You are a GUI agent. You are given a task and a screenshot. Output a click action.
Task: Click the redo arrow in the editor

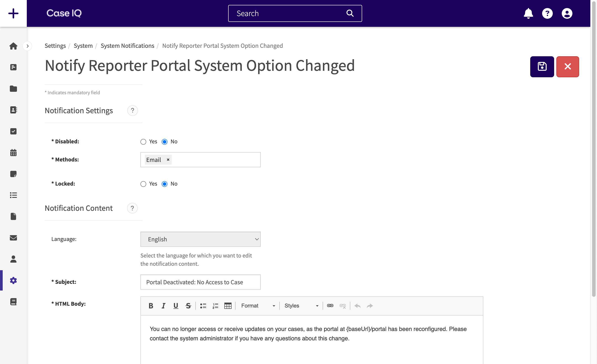tap(370, 306)
